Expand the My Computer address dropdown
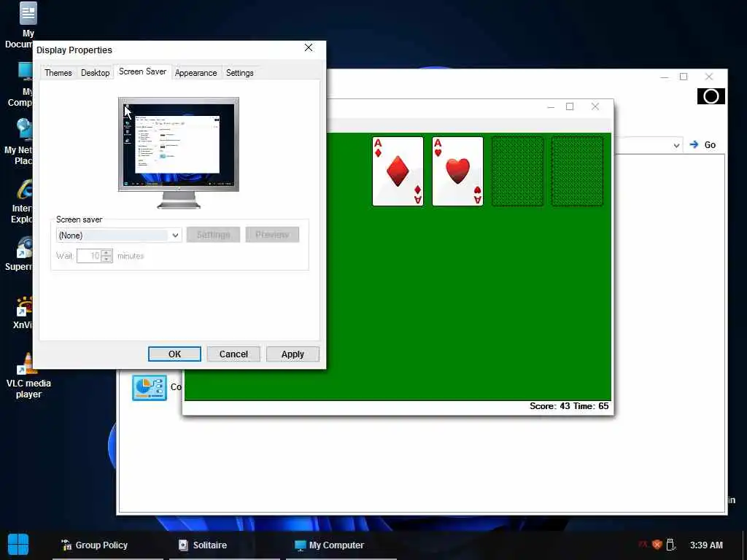Screen dimensions: 747x560 click(676, 145)
